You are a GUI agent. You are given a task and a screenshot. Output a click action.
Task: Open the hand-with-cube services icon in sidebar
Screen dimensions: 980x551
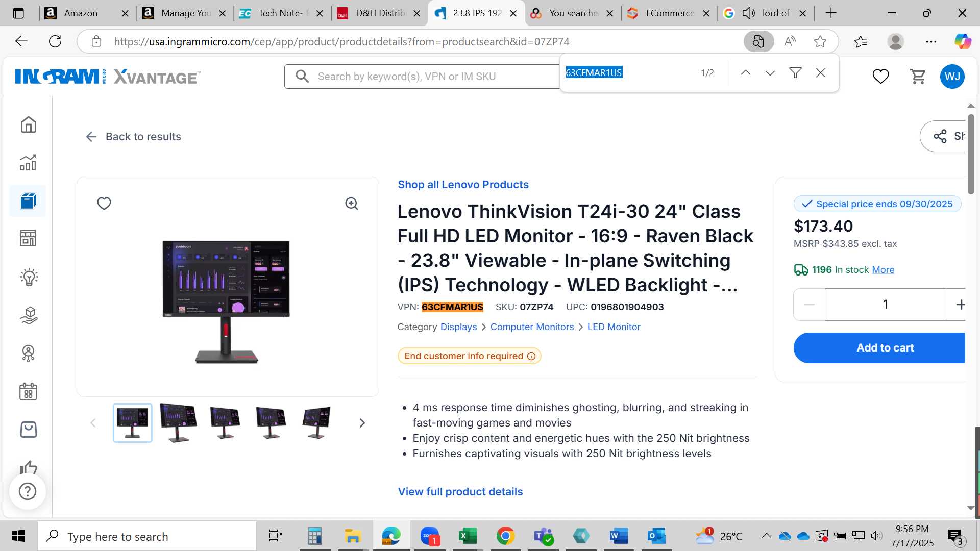29,315
